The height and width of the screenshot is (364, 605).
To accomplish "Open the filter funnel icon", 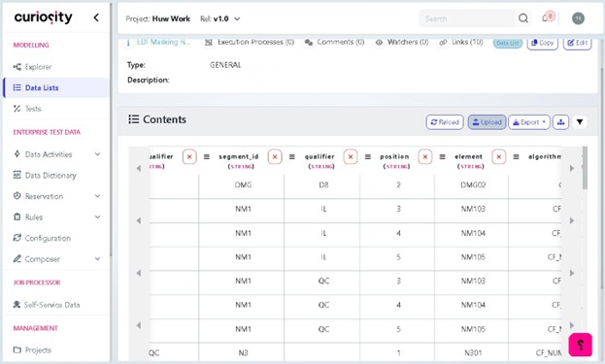I will 580,122.
